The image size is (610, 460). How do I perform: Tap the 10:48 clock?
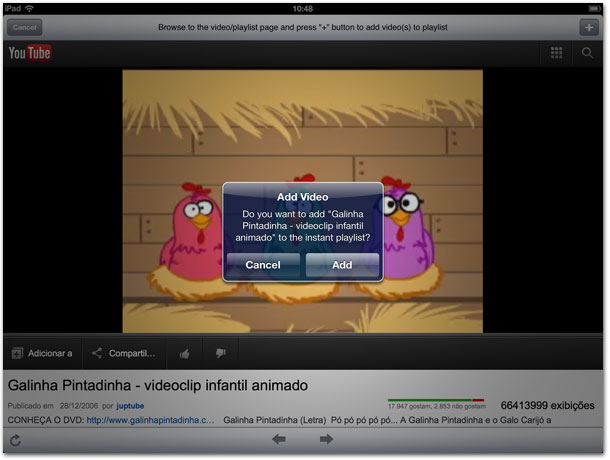[303, 9]
